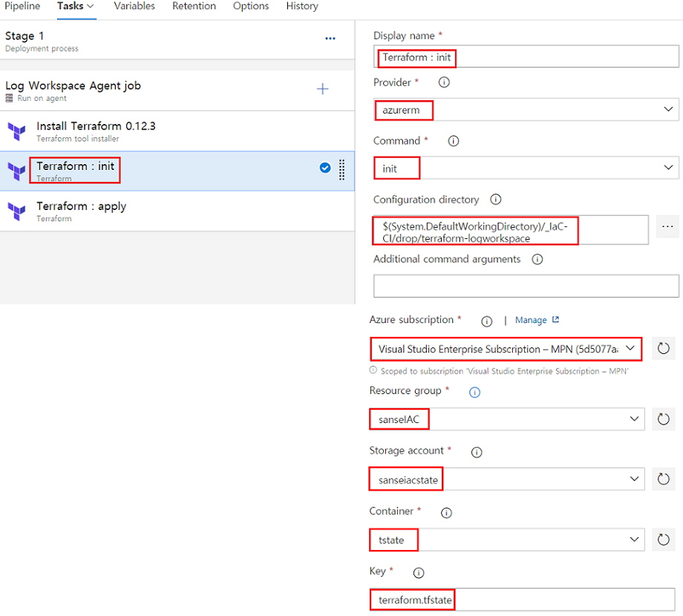Click the Terraform init task's Terraform icon
This screenshot has height=616, width=683.
[x=17, y=171]
